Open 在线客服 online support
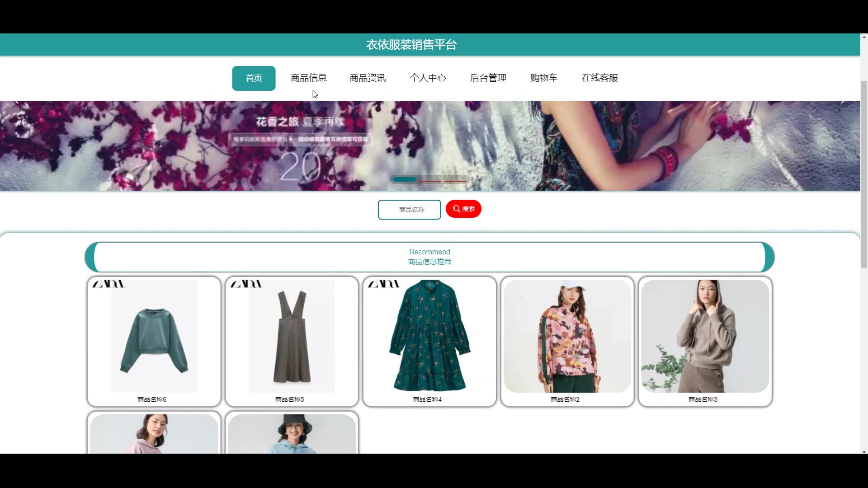The image size is (868, 488). [x=600, y=78]
